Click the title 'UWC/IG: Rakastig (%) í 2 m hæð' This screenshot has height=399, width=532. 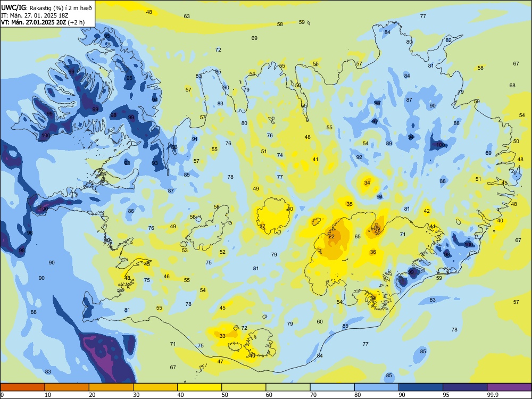point(46,8)
